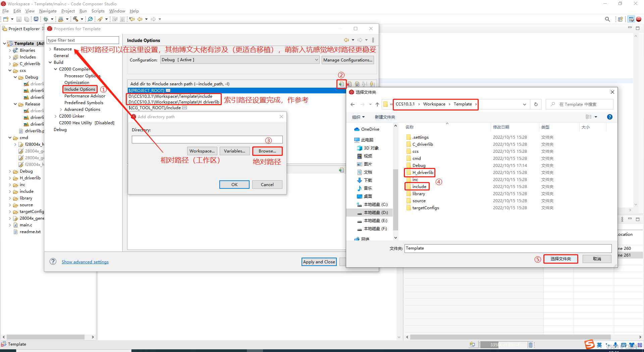
Task: Click the Show advanced settings link
Action: [x=85, y=262]
